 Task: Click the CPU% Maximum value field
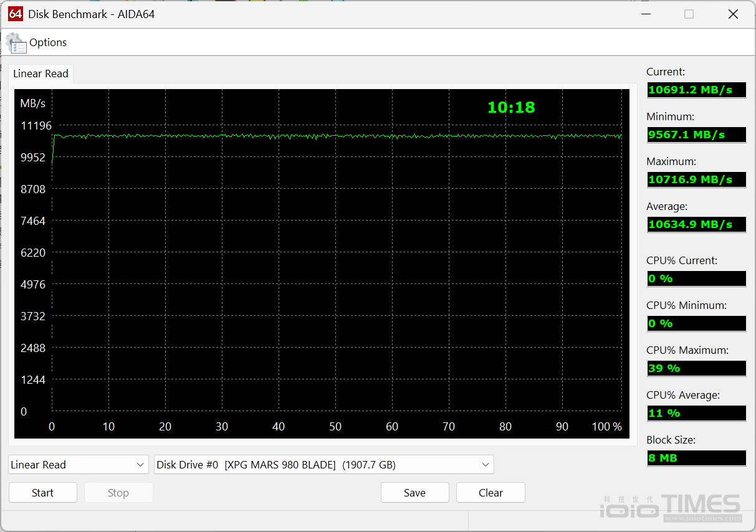coord(696,368)
